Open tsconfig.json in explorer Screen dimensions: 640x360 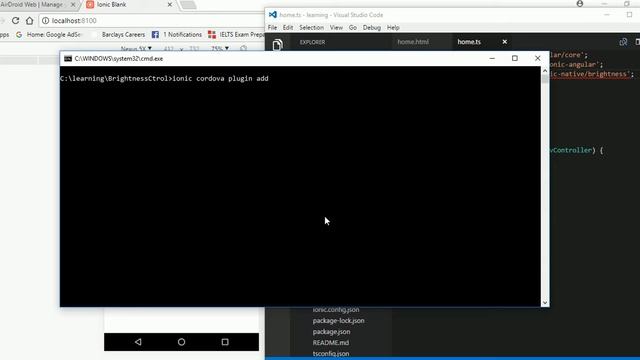(x=331, y=353)
